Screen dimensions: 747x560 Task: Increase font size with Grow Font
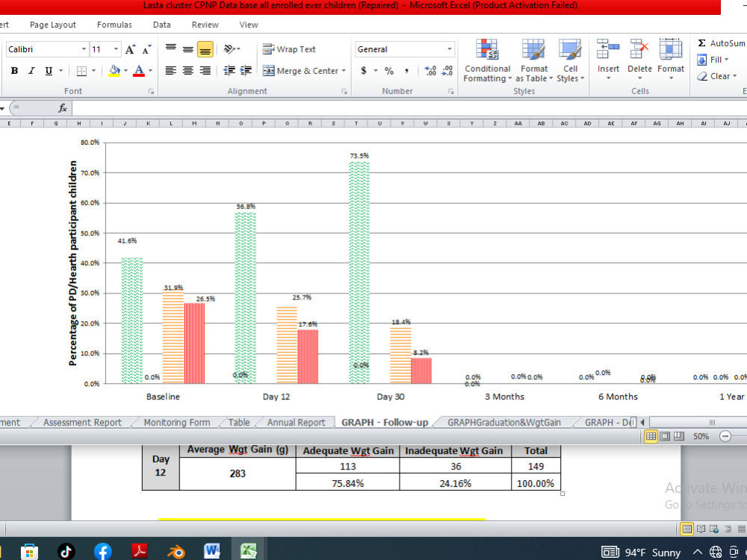(130, 49)
